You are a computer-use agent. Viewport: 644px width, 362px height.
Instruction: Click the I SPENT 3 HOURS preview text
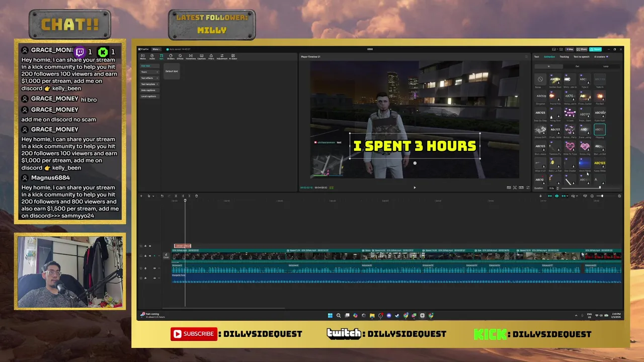pyautogui.click(x=415, y=146)
